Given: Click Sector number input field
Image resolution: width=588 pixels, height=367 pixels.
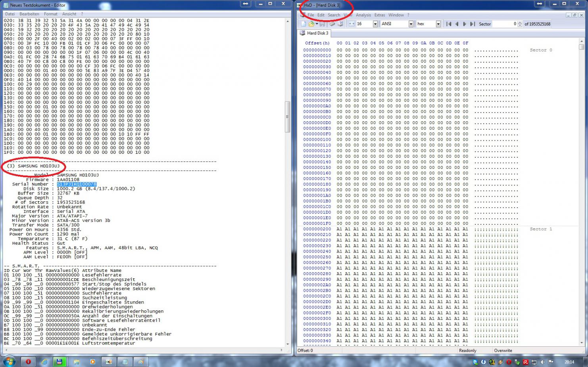Looking at the screenshot, I should [x=505, y=24].
